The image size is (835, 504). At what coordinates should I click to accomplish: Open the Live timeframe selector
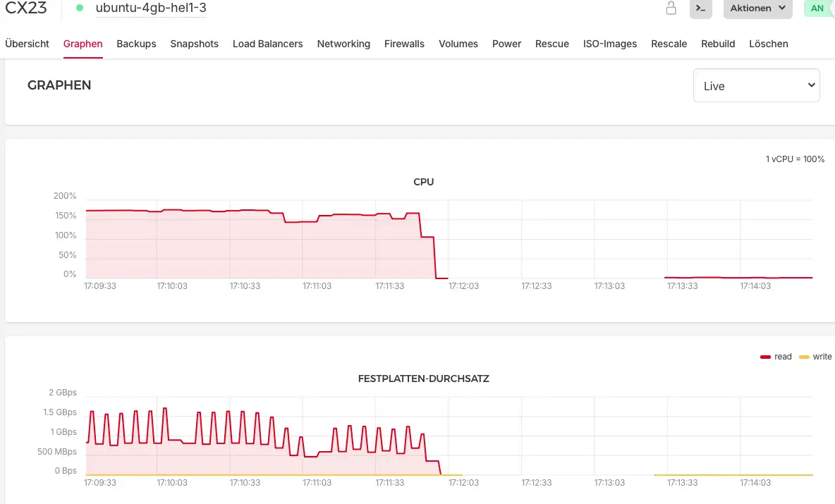click(756, 85)
